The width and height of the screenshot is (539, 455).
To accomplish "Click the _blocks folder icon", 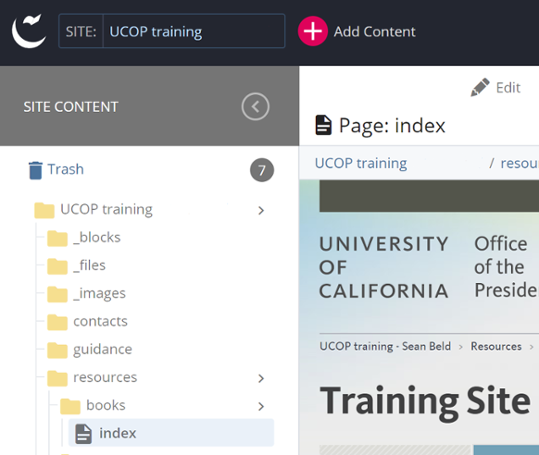I will (x=57, y=238).
